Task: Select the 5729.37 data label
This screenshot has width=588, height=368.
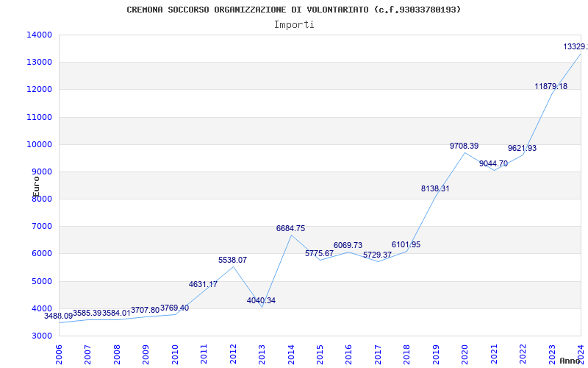Action: click(377, 255)
